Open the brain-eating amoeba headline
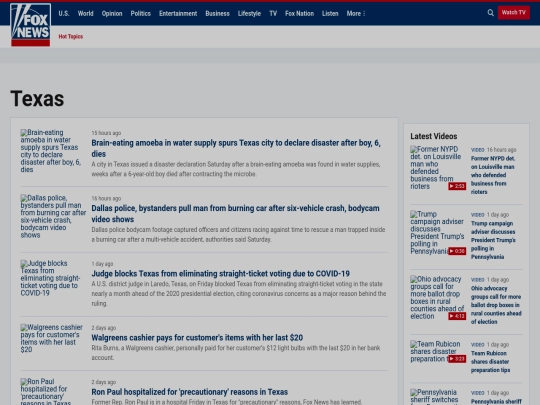The image size is (540, 405). [236, 148]
